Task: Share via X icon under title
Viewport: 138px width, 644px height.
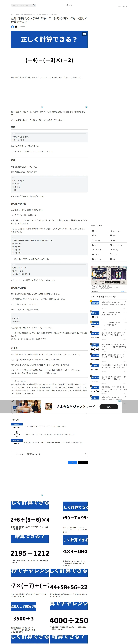Action: tap(16, 27)
